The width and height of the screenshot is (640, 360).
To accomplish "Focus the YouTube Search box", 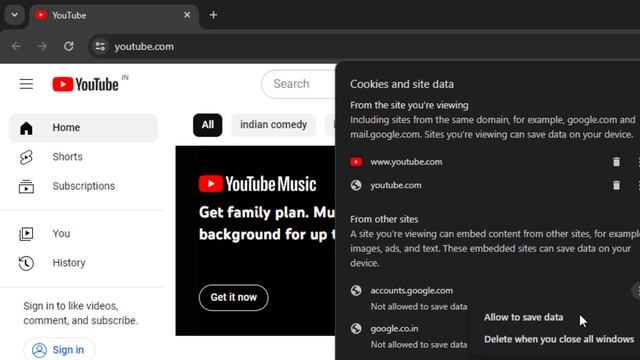I will point(298,84).
